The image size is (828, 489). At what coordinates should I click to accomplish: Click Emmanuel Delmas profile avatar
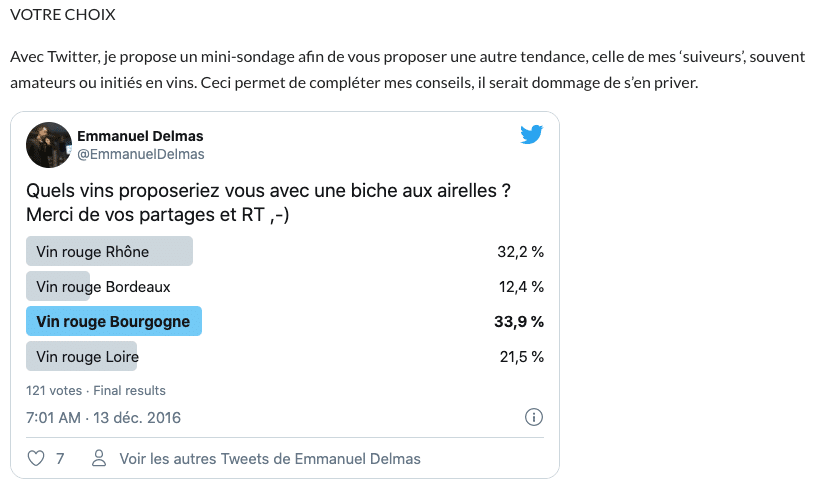pyautogui.click(x=47, y=144)
